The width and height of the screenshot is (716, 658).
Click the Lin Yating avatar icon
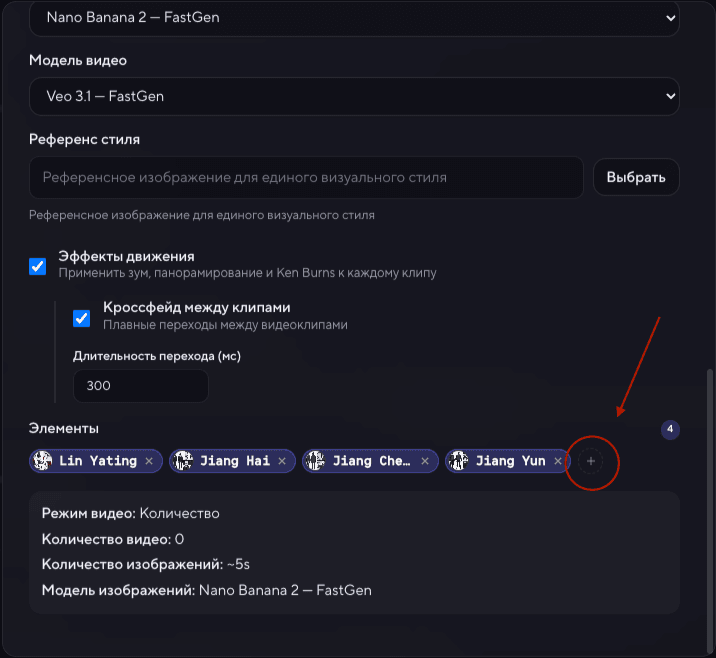[x=43, y=461]
